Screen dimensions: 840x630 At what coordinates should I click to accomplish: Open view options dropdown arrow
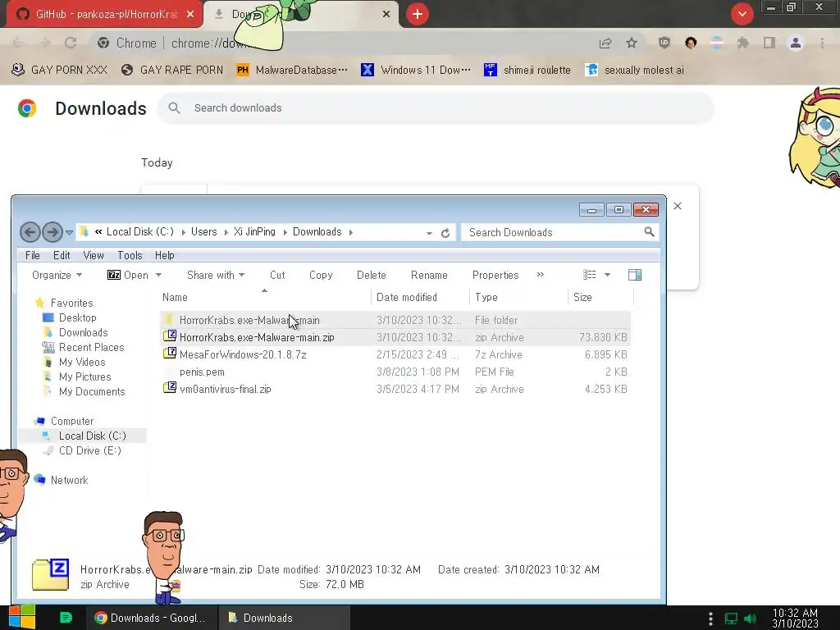pos(608,275)
